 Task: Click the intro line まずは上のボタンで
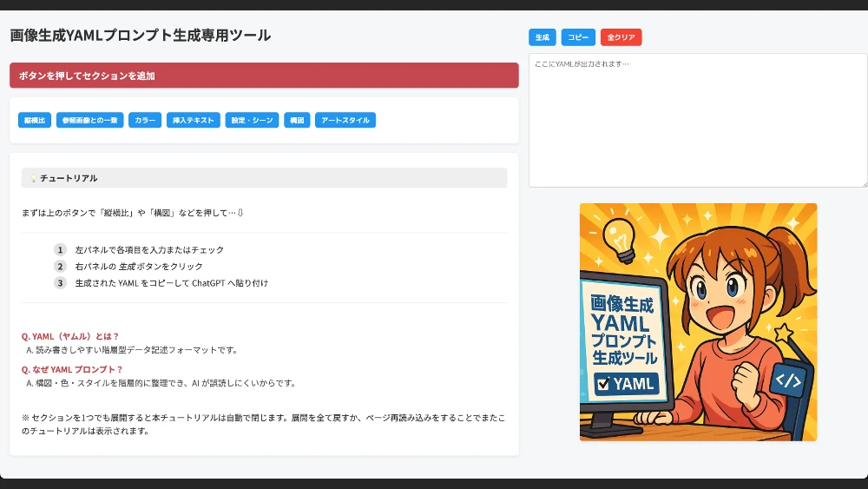(133, 213)
